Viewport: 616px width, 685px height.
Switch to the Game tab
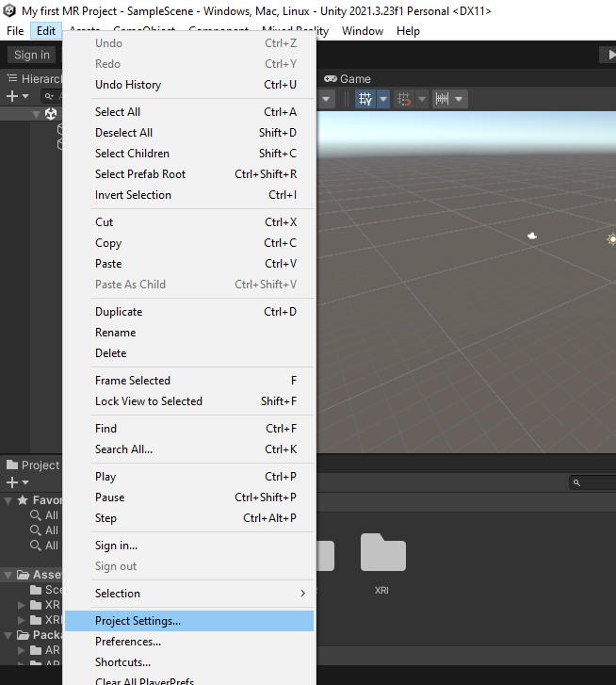pos(347,78)
